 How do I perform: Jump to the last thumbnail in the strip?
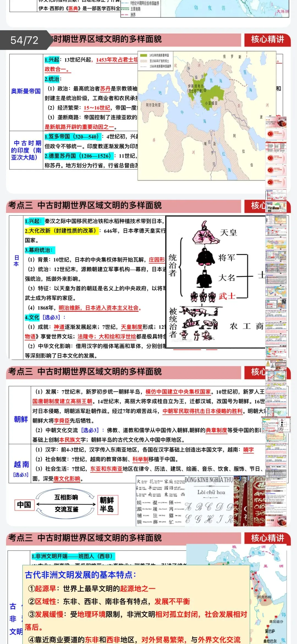[x=276, y=521]
